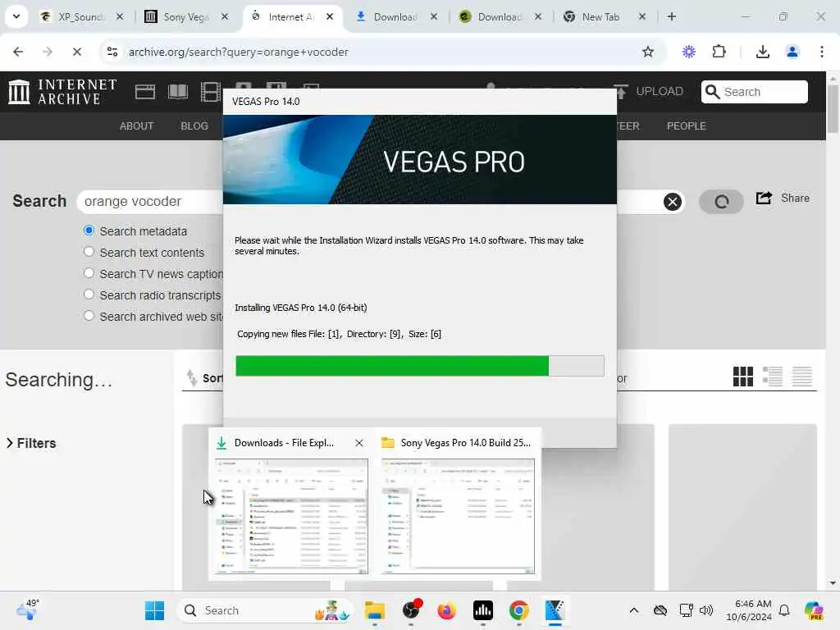Click the search go button beside query

tap(721, 202)
